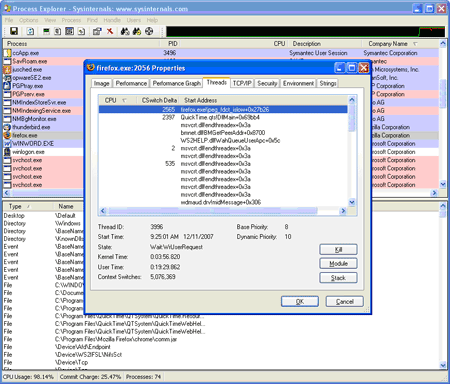Switch to the Security tab
This screenshot has height=384, width=450.
[267, 83]
